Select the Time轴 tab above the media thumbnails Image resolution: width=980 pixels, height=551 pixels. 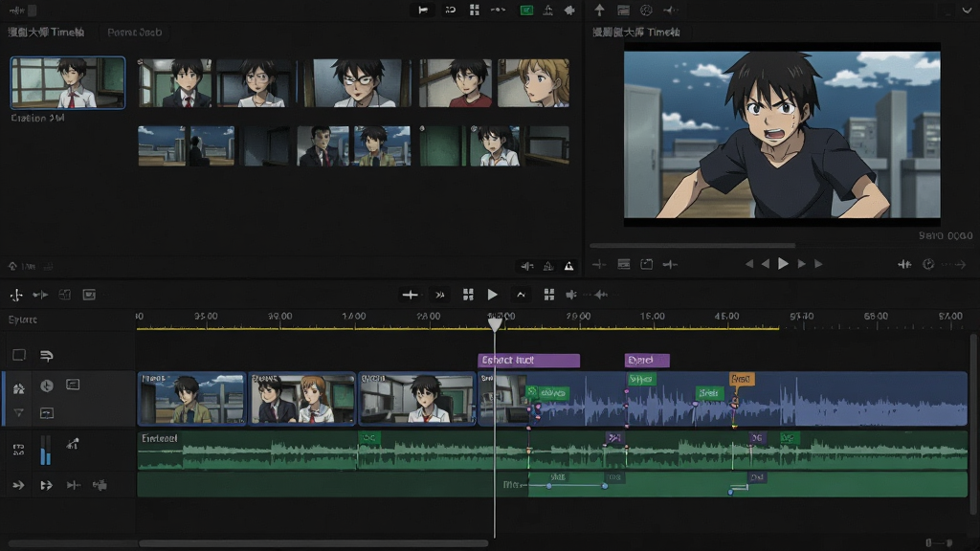46,33
